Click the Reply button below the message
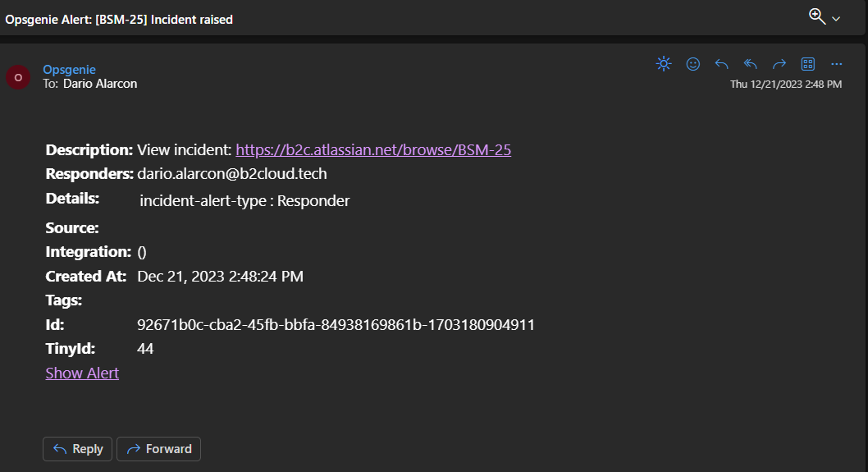868x472 pixels. point(77,449)
